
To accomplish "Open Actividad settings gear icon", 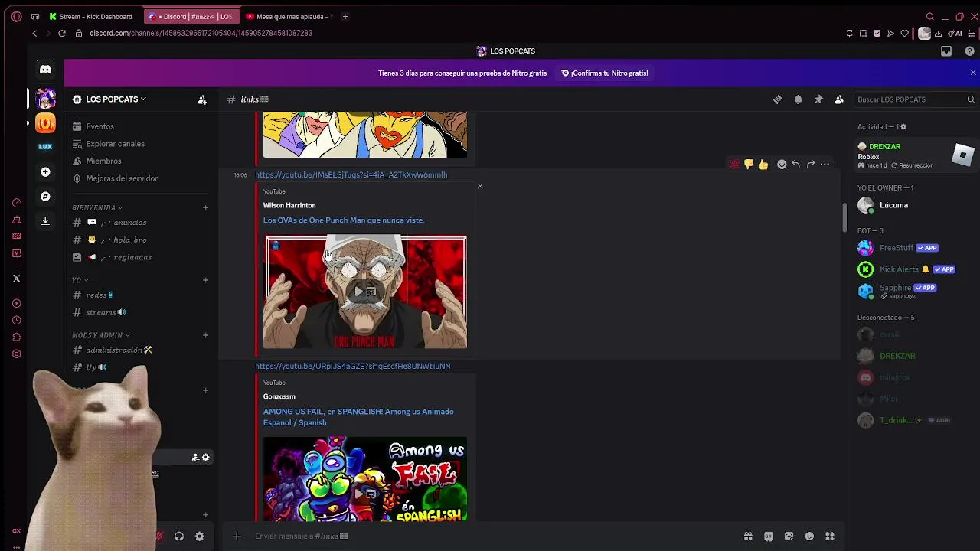I will tap(903, 127).
